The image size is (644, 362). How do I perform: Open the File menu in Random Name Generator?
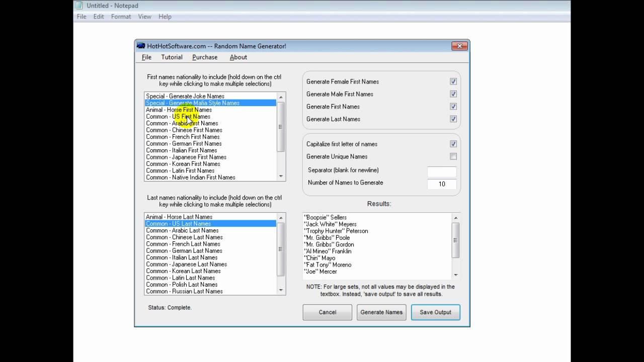146,57
